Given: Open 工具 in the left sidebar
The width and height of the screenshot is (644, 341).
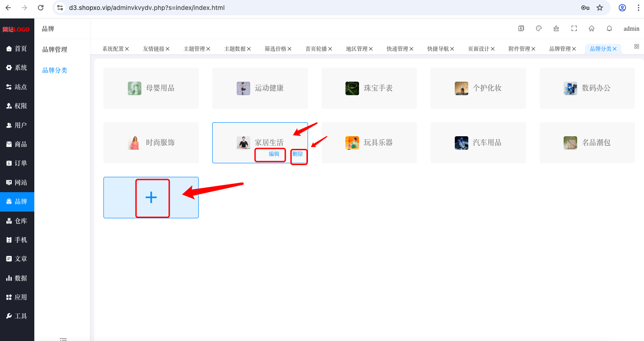Looking at the screenshot, I should click(x=17, y=316).
